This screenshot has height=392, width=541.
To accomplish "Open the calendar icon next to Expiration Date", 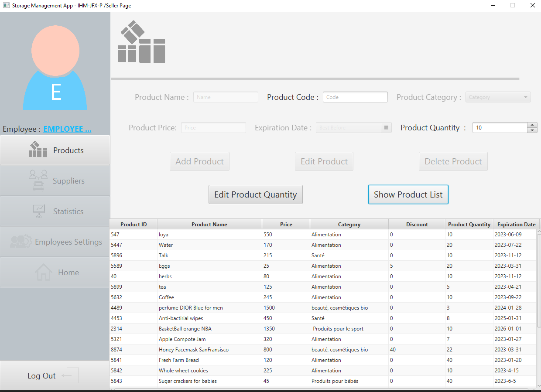I will point(386,127).
